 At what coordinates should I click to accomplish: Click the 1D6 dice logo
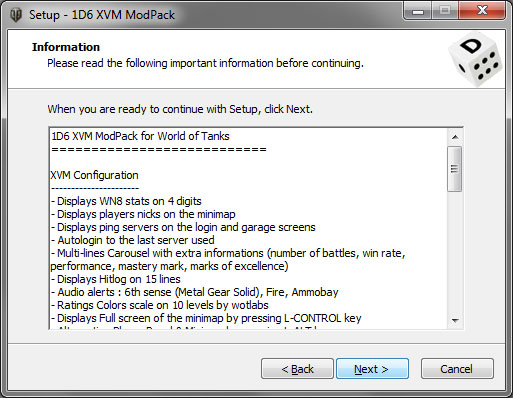pyautogui.click(x=475, y=59)
